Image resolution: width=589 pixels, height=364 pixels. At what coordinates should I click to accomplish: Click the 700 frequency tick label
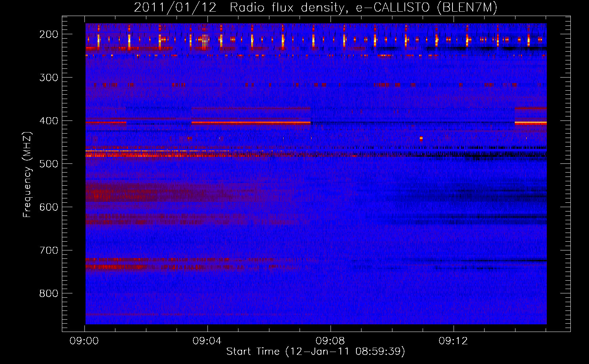pos(48,250)
